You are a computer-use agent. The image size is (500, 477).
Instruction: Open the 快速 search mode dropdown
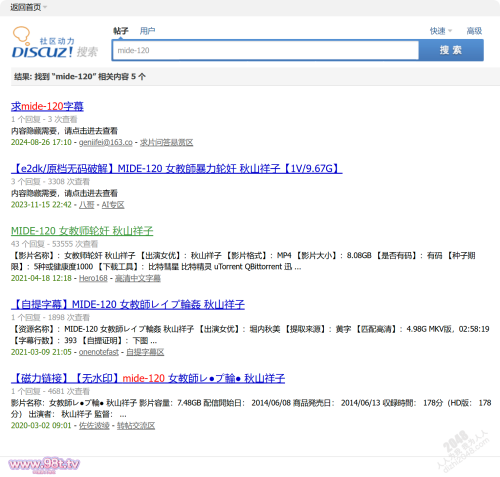pyautogui.click(x=441, y=31)
